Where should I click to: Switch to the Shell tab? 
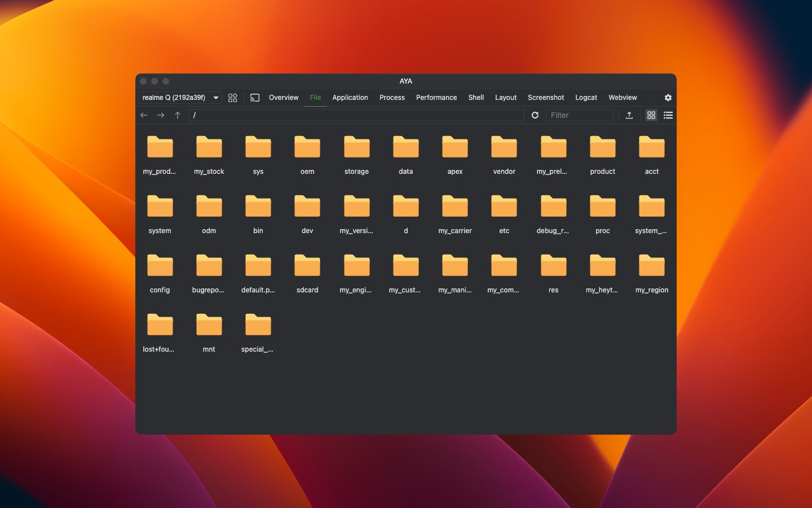(x=476, y=98)
